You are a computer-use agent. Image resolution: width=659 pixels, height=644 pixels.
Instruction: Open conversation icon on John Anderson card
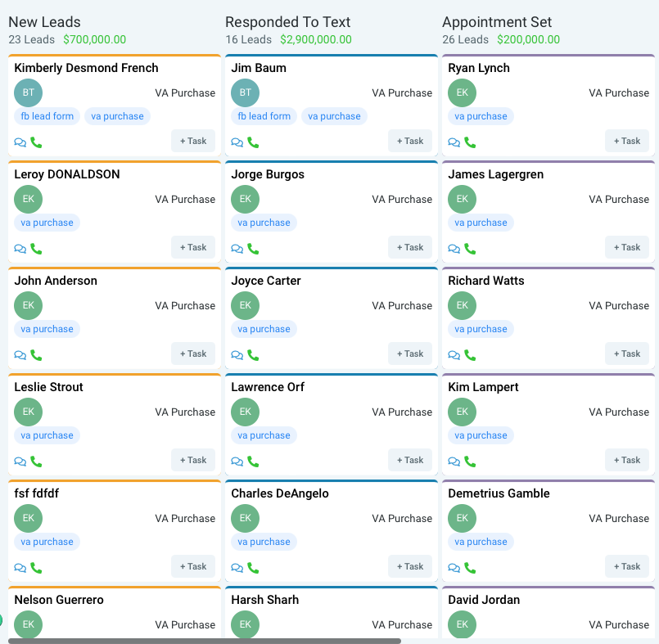point(20,355)
